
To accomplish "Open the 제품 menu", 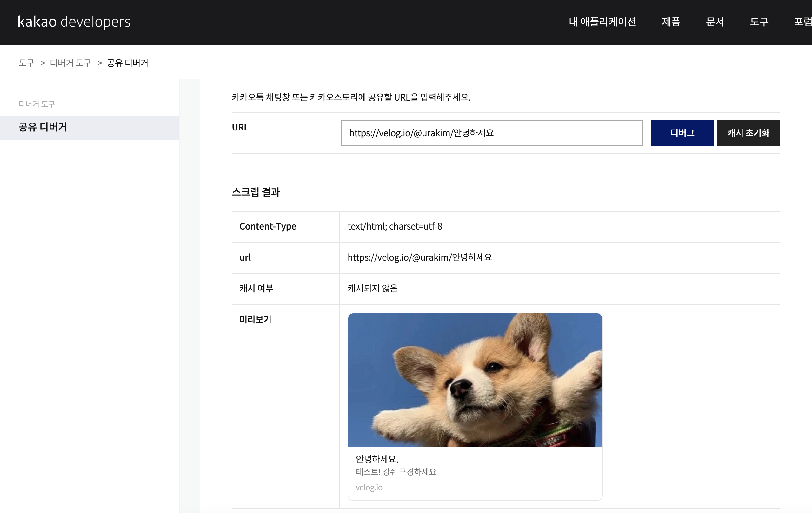I will 671,22.
